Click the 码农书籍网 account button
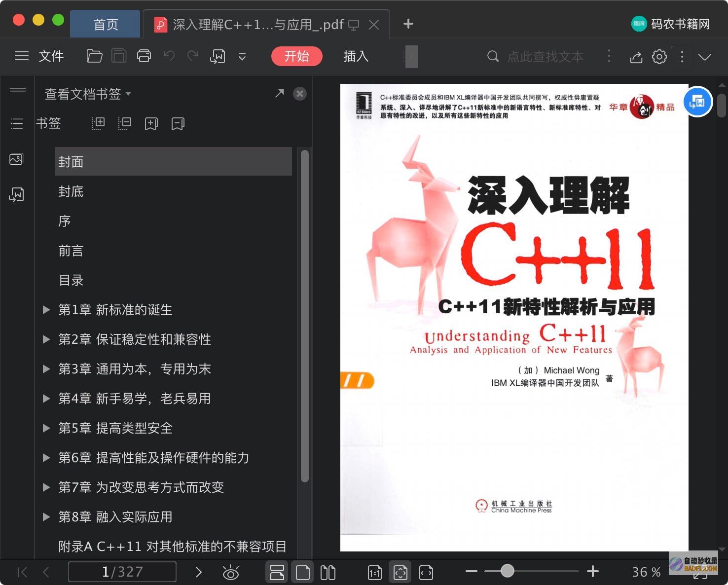The height and width of the screenshot is (585, 728). click(x=671, y=24)
